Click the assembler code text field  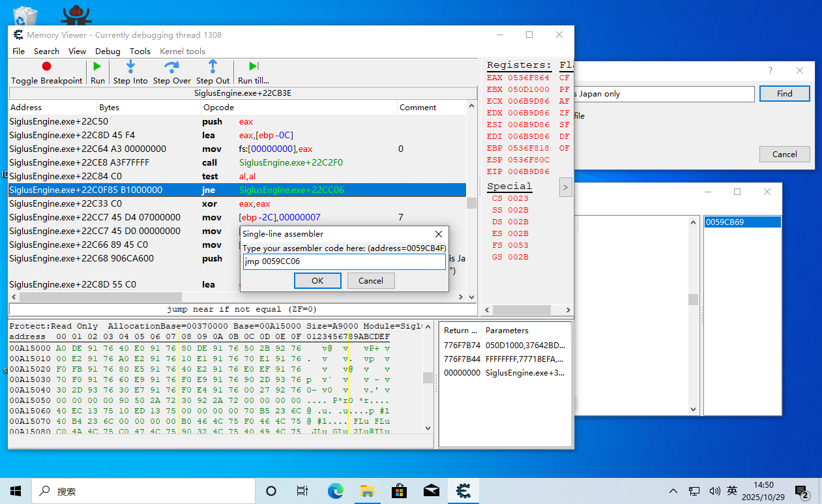click(344, 261)
